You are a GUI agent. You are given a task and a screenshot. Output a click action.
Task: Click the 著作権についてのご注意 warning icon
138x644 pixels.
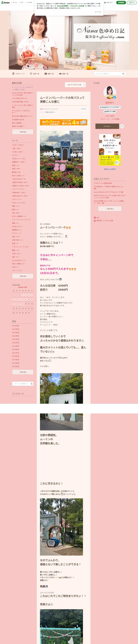tap(95, 220)
